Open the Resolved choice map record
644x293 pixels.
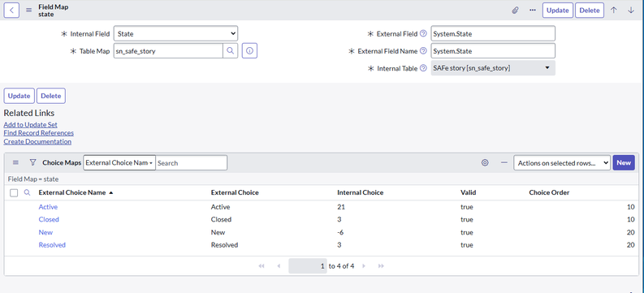click(x=52, y=245)
